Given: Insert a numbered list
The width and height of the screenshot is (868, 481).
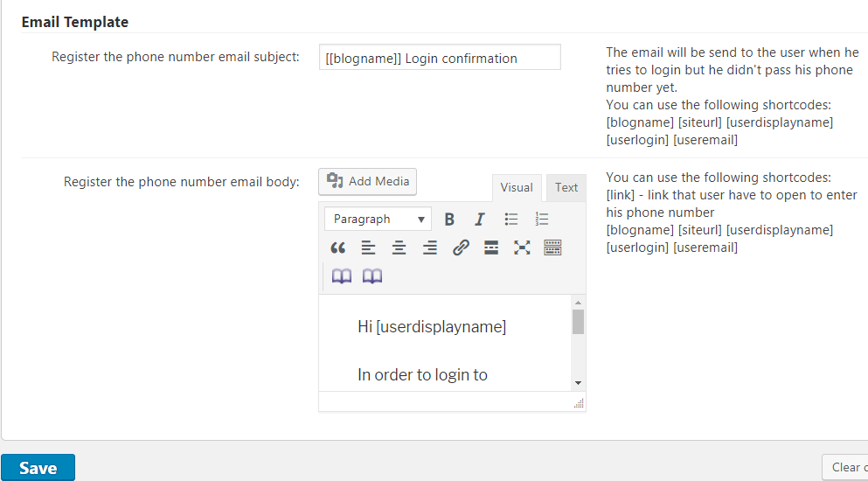Looking at the screenshot, I should pyautogui.click(x=542, y=220).
